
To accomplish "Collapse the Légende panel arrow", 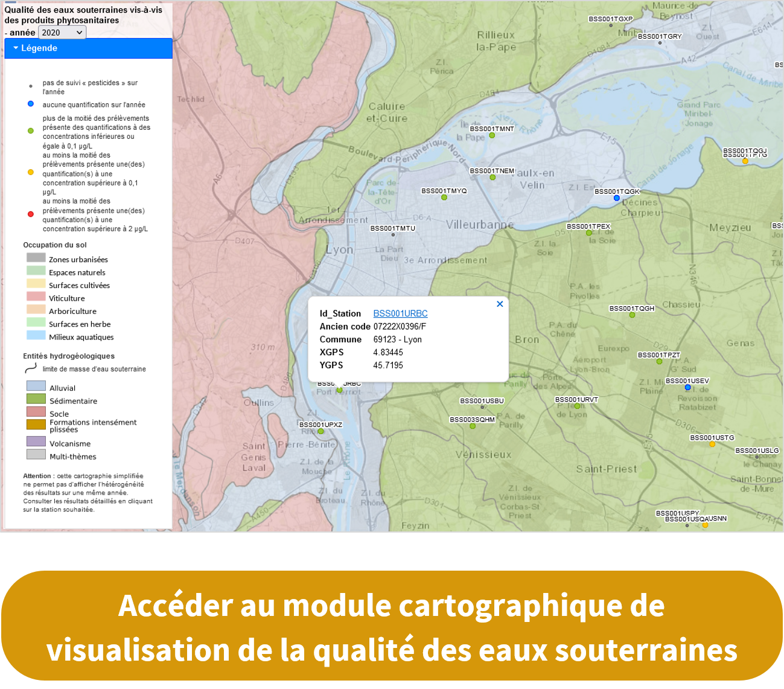I will coord(16,48).
